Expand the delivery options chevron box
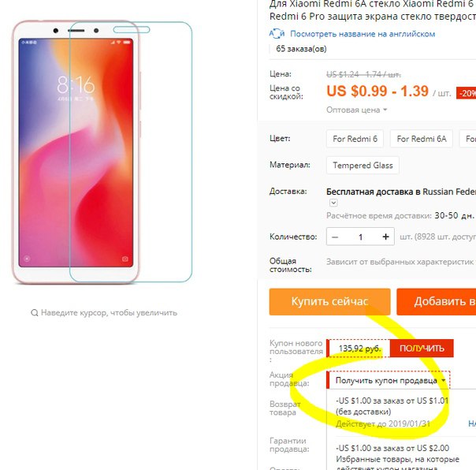 [x=333, y=203]
